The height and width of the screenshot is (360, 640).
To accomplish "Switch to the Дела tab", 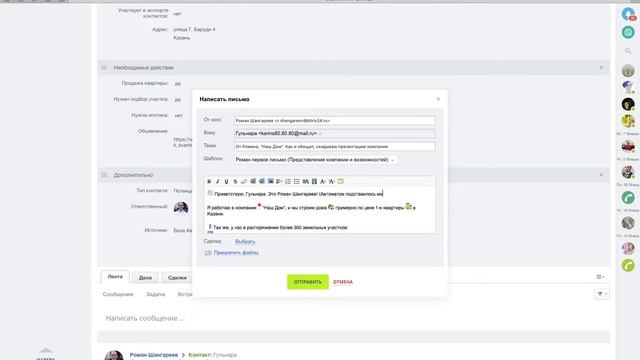I will point(145,278).
